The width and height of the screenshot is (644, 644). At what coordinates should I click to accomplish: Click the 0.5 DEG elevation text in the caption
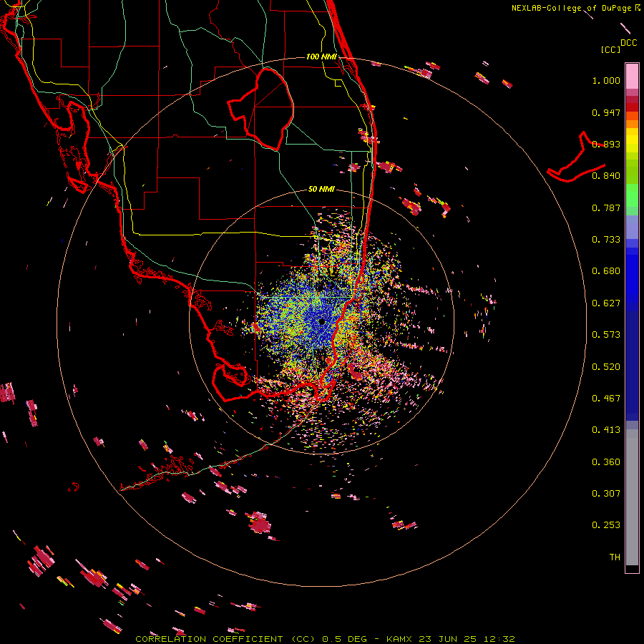[345, 639]
